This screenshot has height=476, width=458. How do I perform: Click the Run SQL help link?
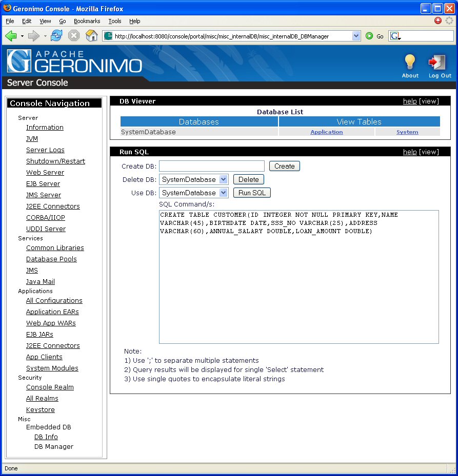pos(410,152)
